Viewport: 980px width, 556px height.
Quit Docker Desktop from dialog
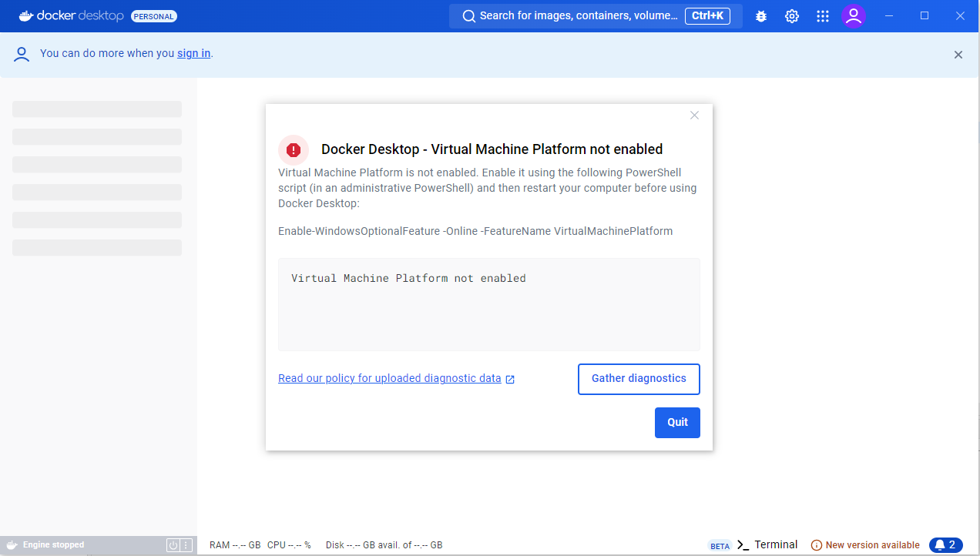(677, 422)
